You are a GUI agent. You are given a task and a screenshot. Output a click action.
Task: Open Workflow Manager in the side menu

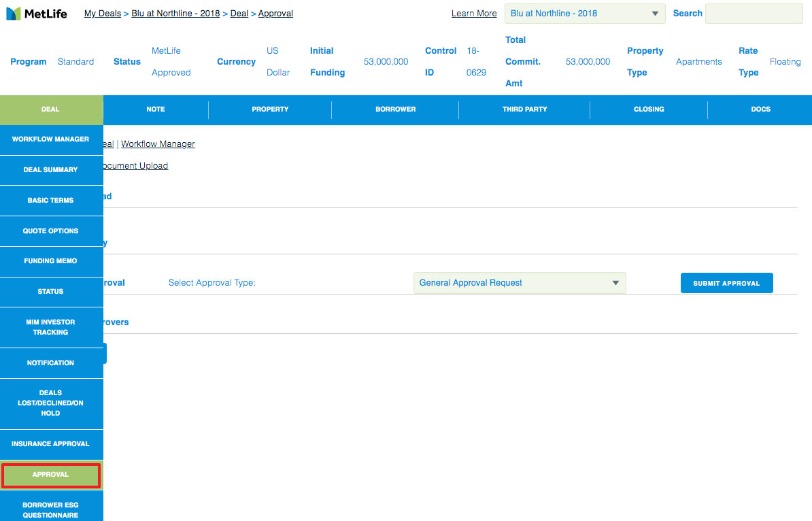click(x=51, y=139)
